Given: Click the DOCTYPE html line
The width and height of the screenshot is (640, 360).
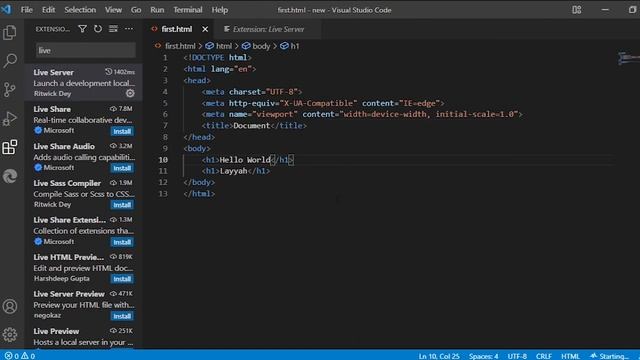Looking at the screenshot, I should point(217,58).
